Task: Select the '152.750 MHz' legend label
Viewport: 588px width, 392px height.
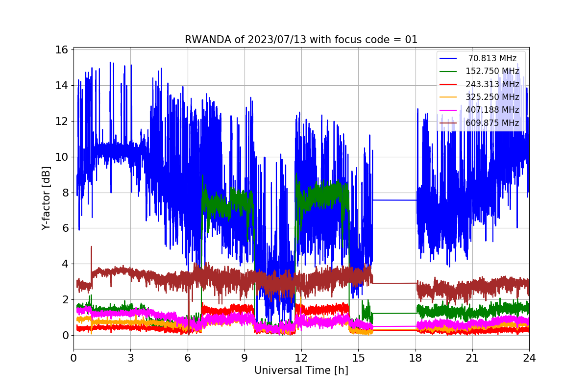Action: (x=492, y=71)
